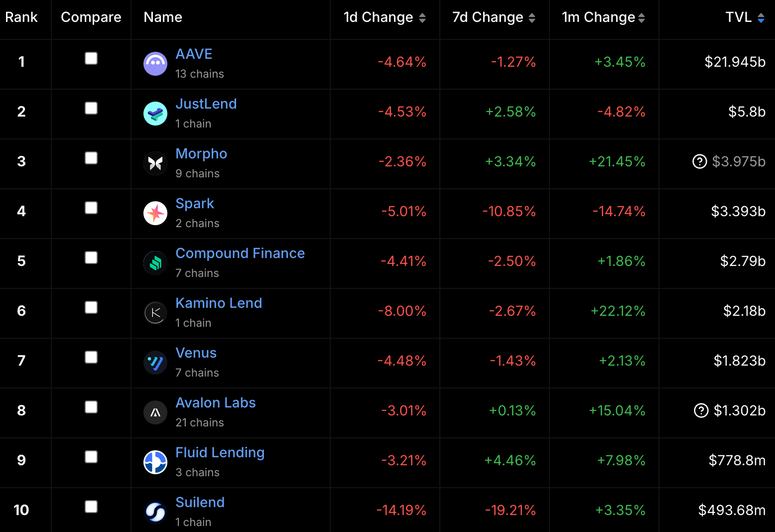Click the Kamino Lend logo icon
Screen dimensions: 775x532
click(155, 313)
